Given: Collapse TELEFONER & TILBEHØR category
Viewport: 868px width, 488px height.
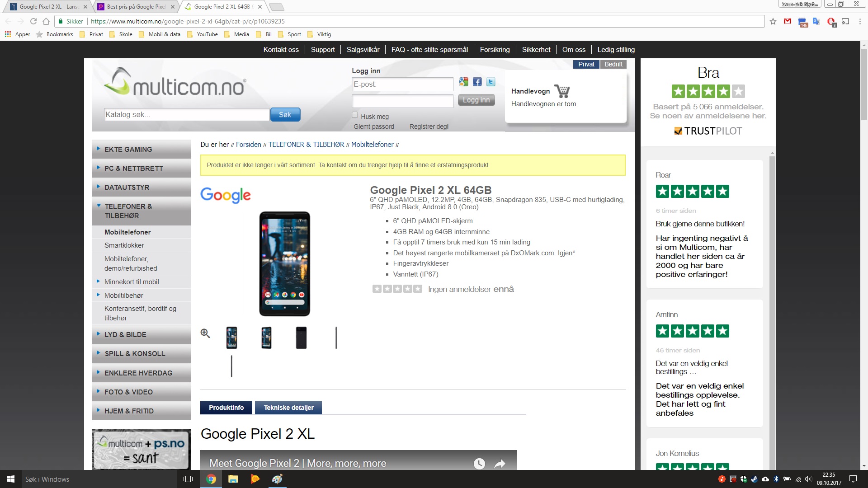Looking at the screenshot, I should (x=142, y=211).
